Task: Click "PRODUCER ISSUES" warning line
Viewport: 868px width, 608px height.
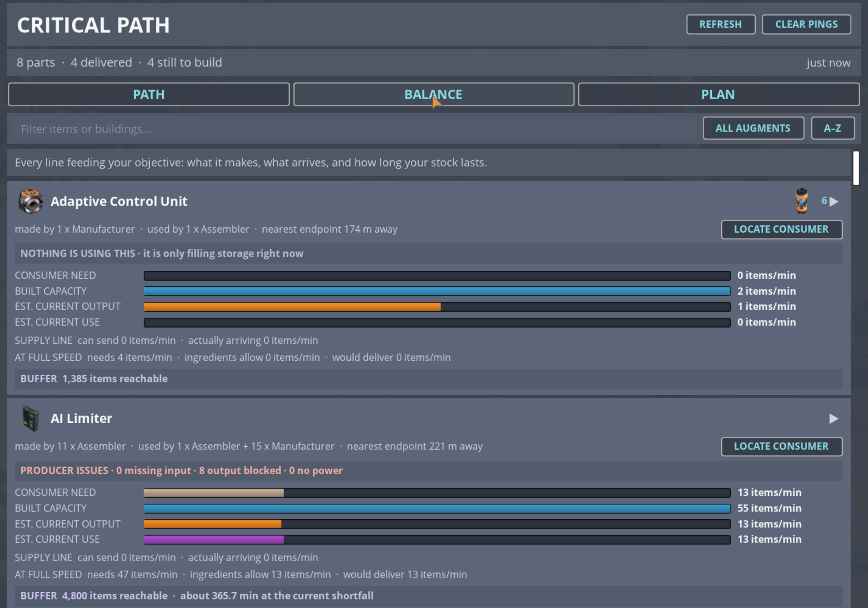Action: (429, 471)
